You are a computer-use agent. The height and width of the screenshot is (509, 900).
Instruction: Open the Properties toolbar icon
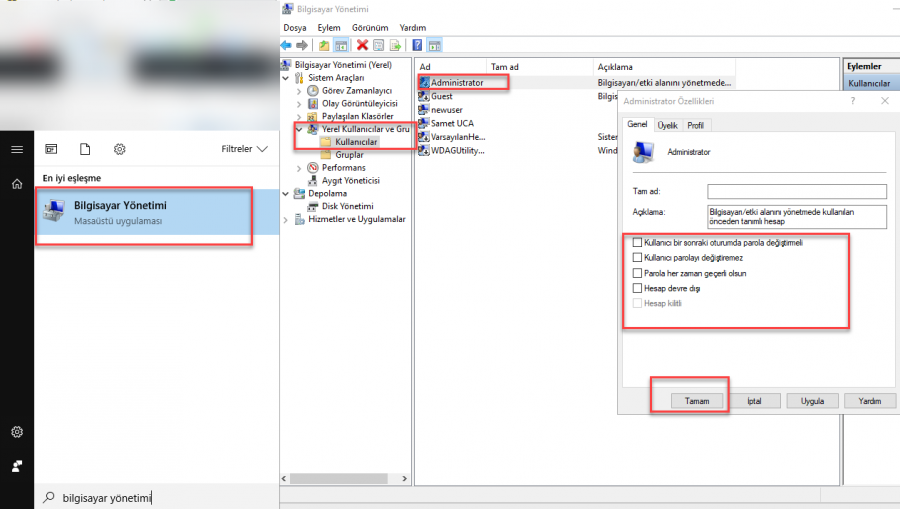tap(379, 45)
